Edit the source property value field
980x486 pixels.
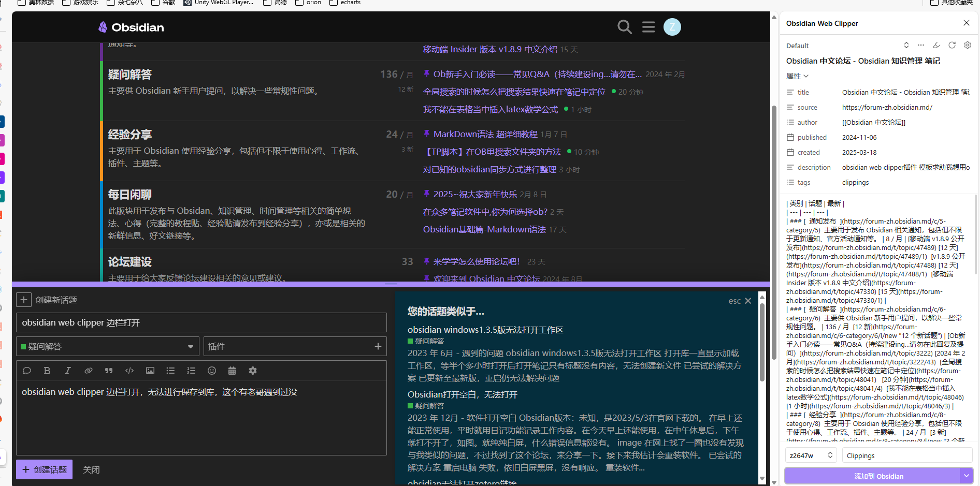[905, 107]
